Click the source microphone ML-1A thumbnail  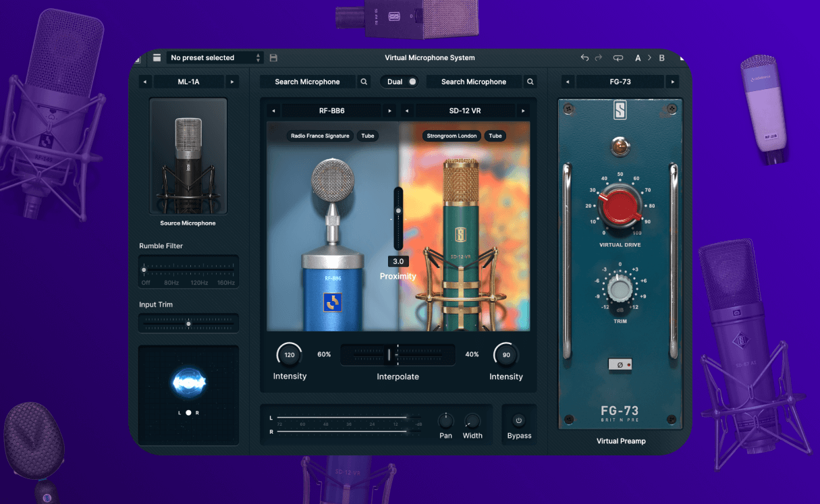188,156
